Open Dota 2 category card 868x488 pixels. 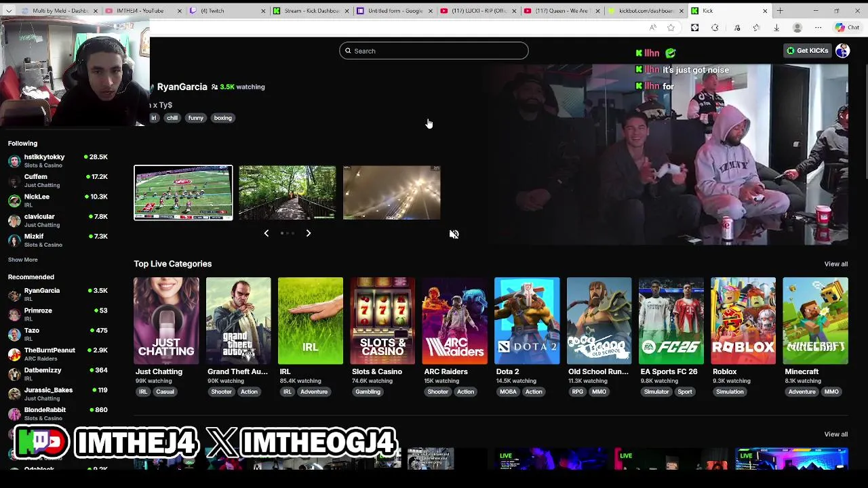pyautogui.click(x=527, y=321)
